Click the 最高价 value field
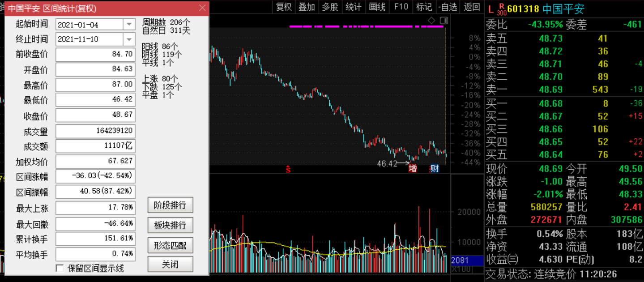The height and width of the screenshot is (282, 644). [x=95, y=84]
